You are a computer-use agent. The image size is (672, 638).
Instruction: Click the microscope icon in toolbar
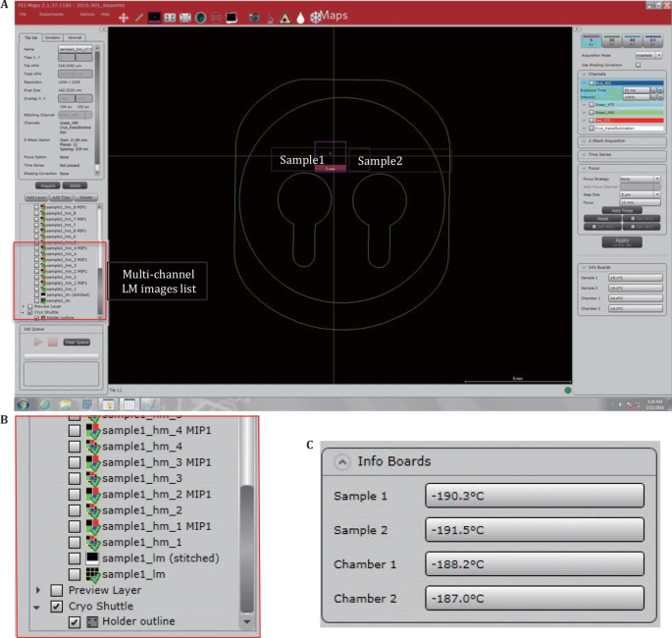[270, 18]
